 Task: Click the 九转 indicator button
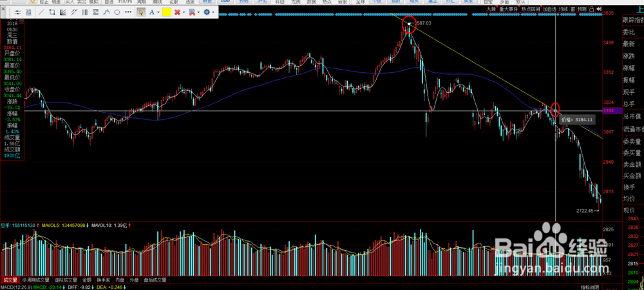[x=491, y=9]
